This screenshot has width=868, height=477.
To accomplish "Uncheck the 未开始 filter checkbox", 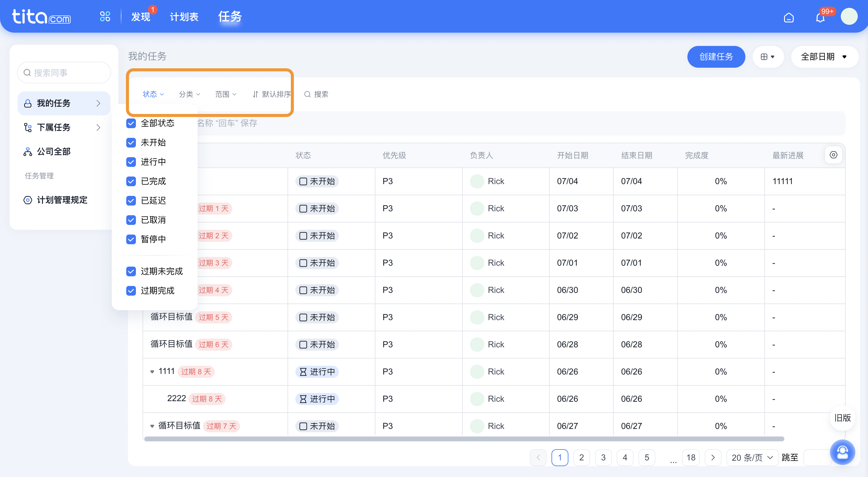I will click(x=131, y=143).
